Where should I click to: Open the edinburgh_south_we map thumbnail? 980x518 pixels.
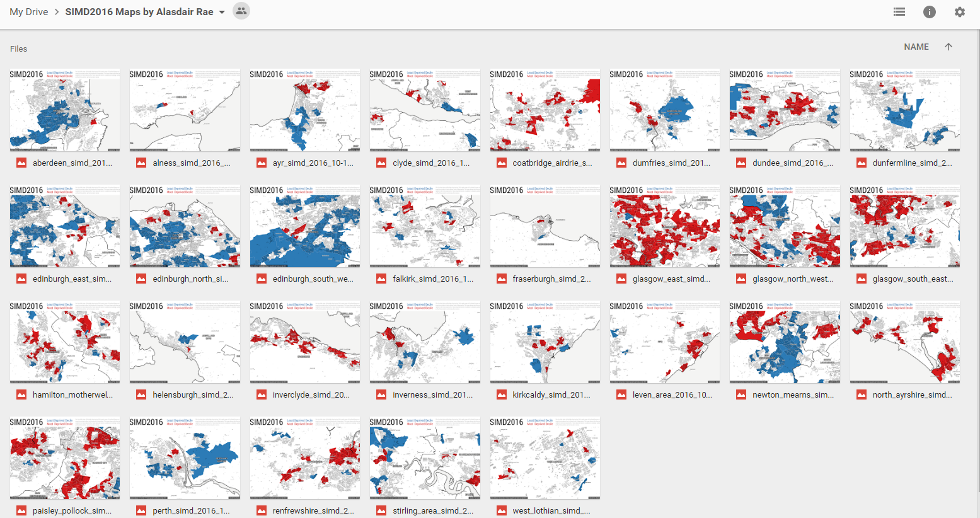point(304,226)
